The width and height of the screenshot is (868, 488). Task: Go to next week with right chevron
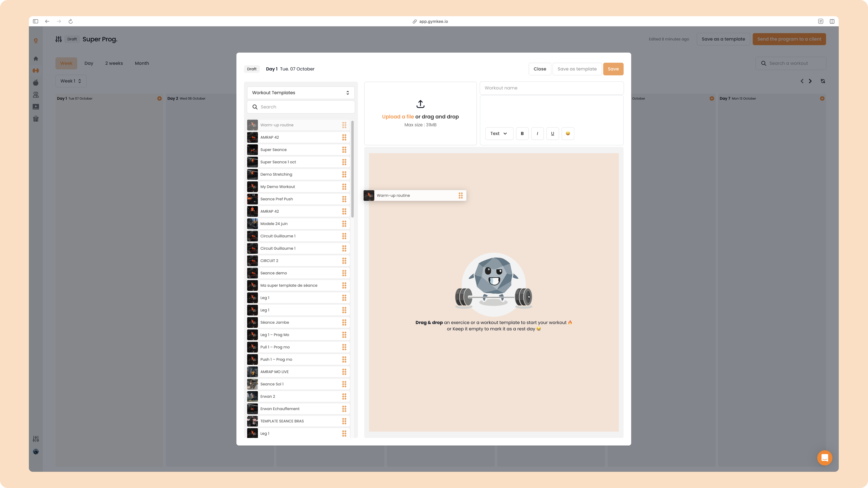810,81
